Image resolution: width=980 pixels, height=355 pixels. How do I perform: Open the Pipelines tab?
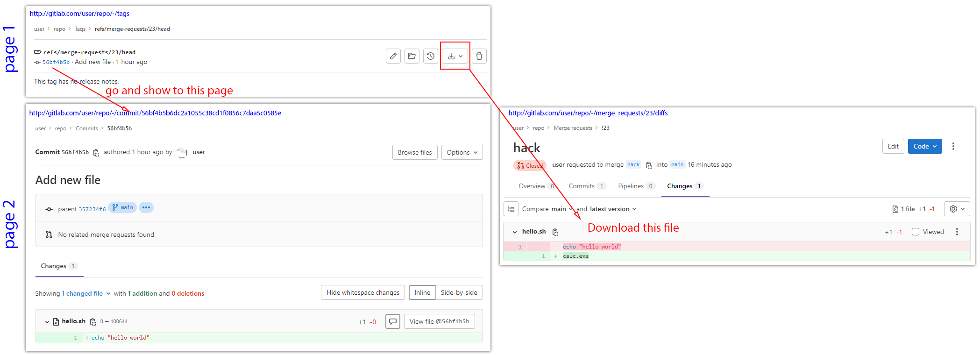tap(631, 186)
